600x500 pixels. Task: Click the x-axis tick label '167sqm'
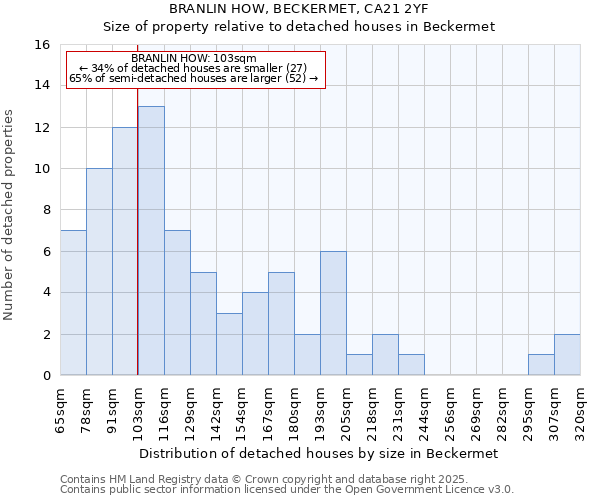tap(269, 415)
